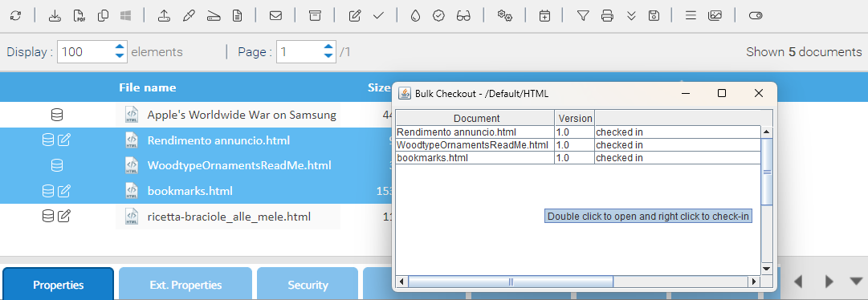
Task: Click HTML file icon of bookmarks.html row
Action: coord(131,191)
